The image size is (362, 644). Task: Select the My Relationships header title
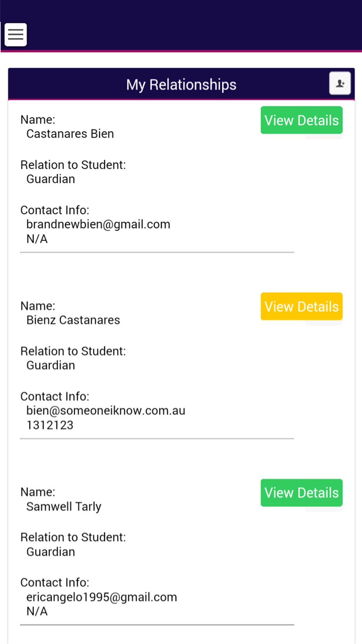181,84
